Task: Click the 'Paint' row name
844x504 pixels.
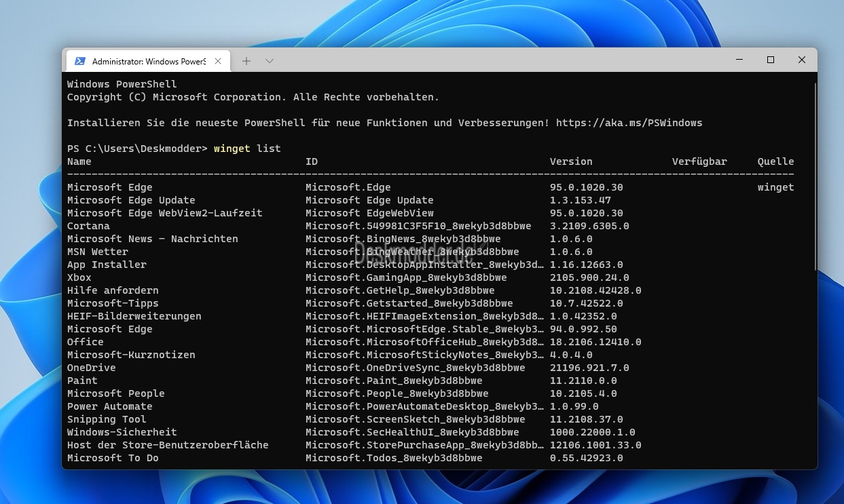Action: click(82, 381)
